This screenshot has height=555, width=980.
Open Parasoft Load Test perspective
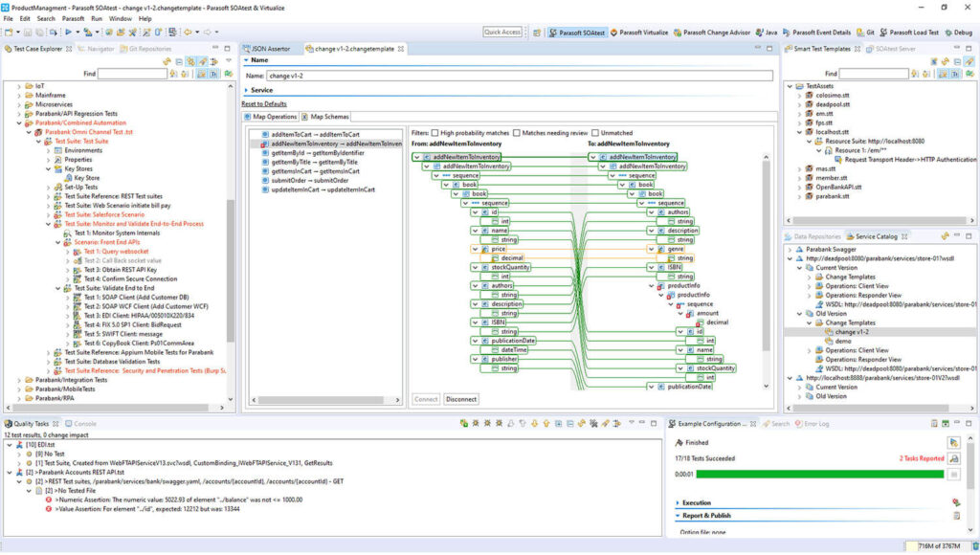point(909,33)
